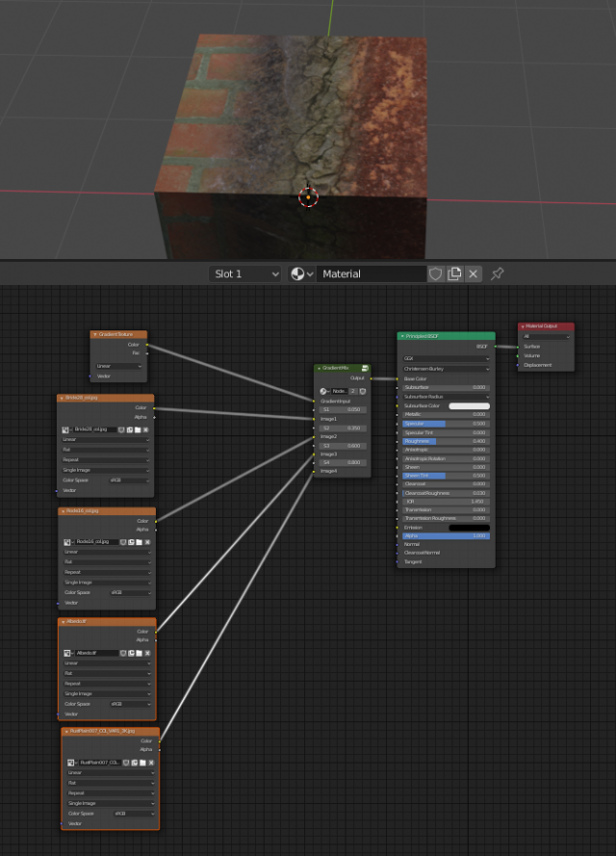Collapse the Gradient Texture node
The height and width of the screenshot is (856, 616).
[95, 334]
